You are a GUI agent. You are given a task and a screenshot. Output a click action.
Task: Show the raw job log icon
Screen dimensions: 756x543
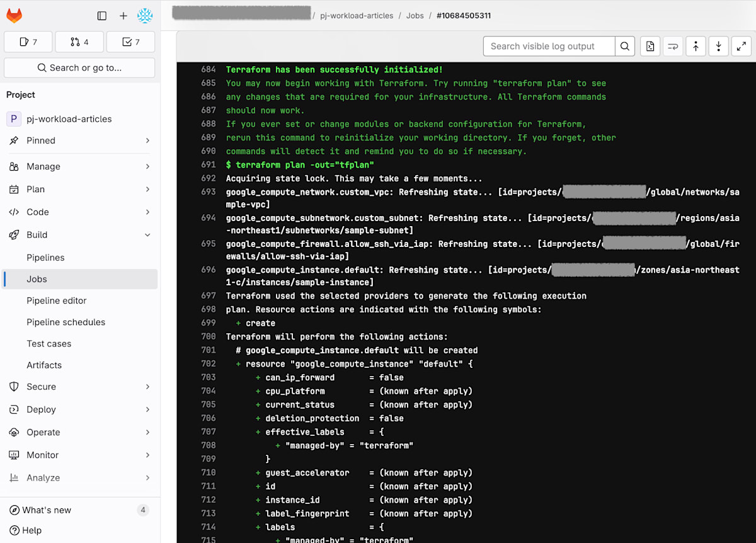(x=650, y=46)
